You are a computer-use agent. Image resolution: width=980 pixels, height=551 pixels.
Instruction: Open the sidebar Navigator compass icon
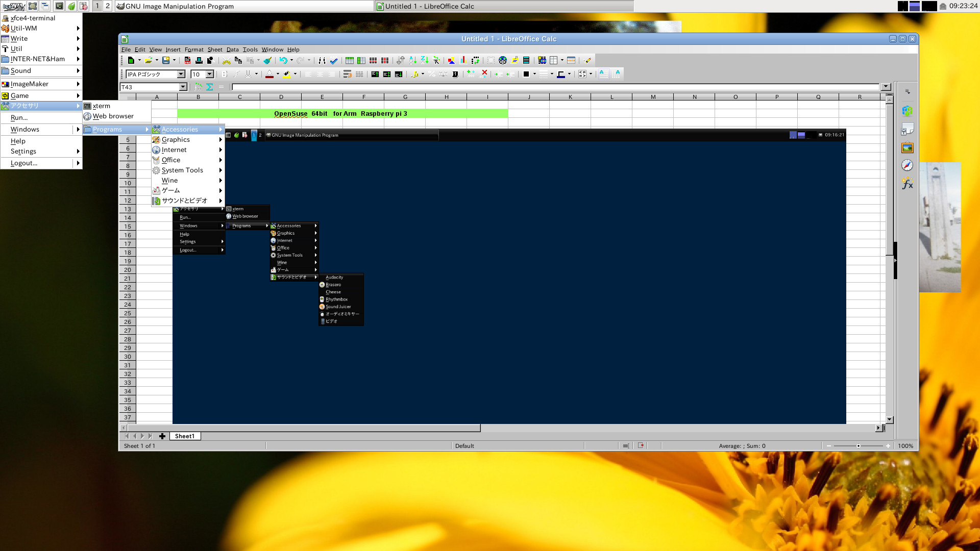point(907,165)
